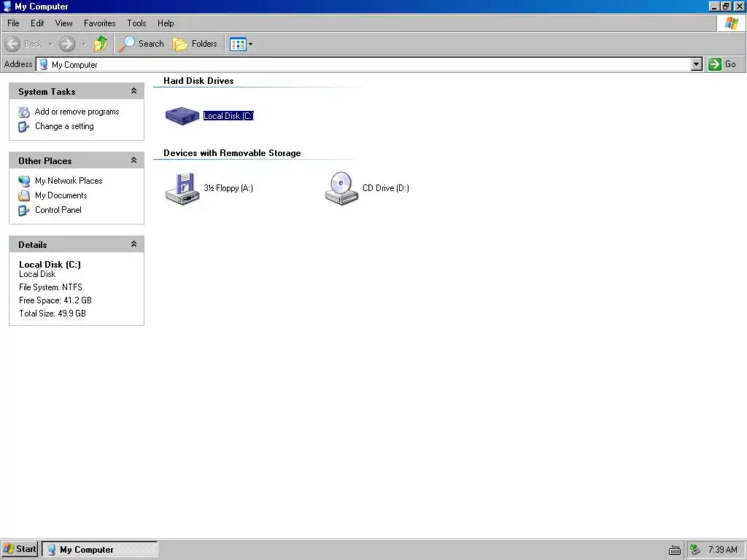The width and height of the screenshot is (747, 560).
Task: Click the network tray icon beside the clock
Action: tap(695, 550)
